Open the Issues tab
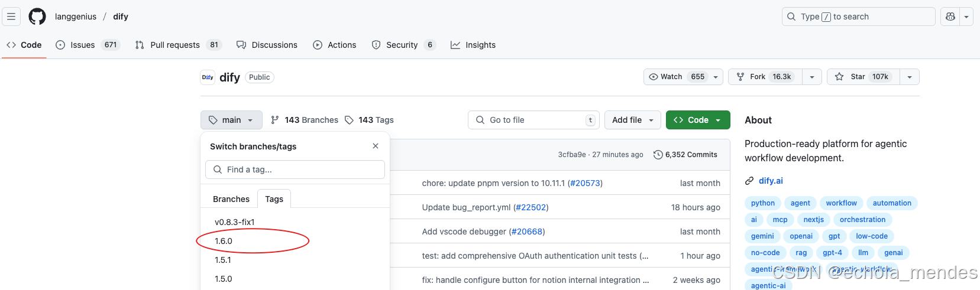Image resolution: width=980 pixels, height=290 pixels. (x=88, y=45)
